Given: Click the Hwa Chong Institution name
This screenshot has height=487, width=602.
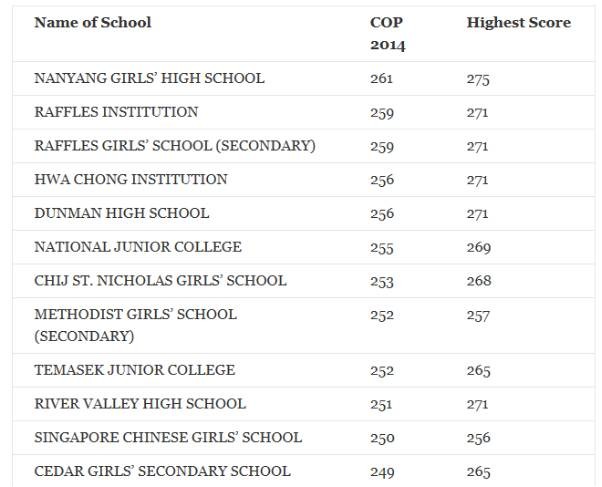Looking at the screenshot, I should pyautogui.click(x=131, y=180).
